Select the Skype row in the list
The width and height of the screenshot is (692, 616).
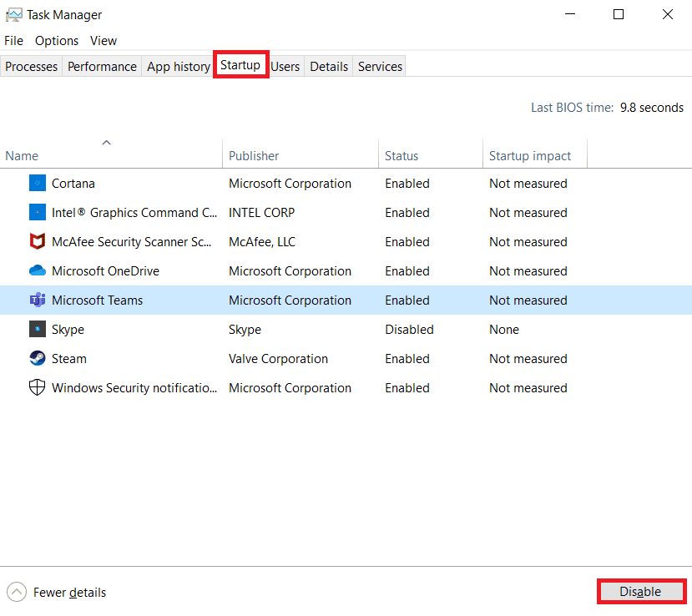coord(167,329)
